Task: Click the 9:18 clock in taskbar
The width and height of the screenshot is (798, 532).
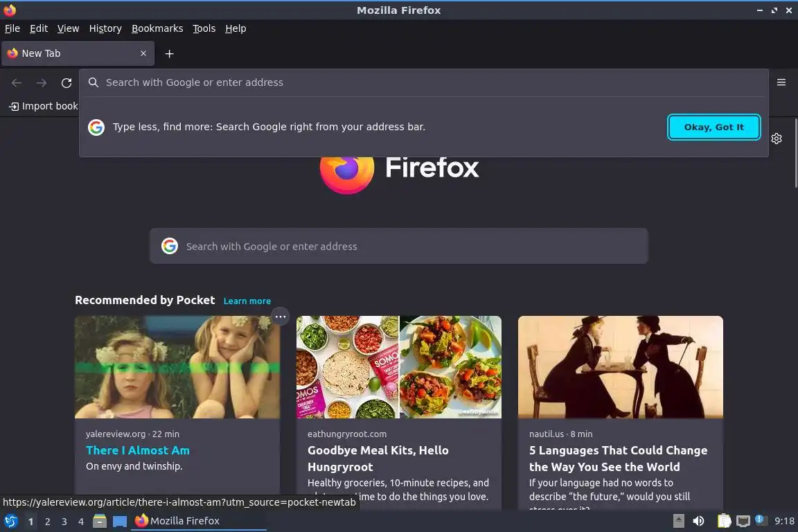Action: (x=783, y=521)
